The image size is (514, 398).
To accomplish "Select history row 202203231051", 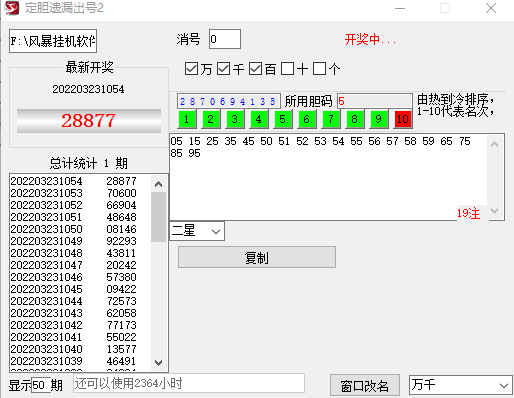I will [80, 217].
